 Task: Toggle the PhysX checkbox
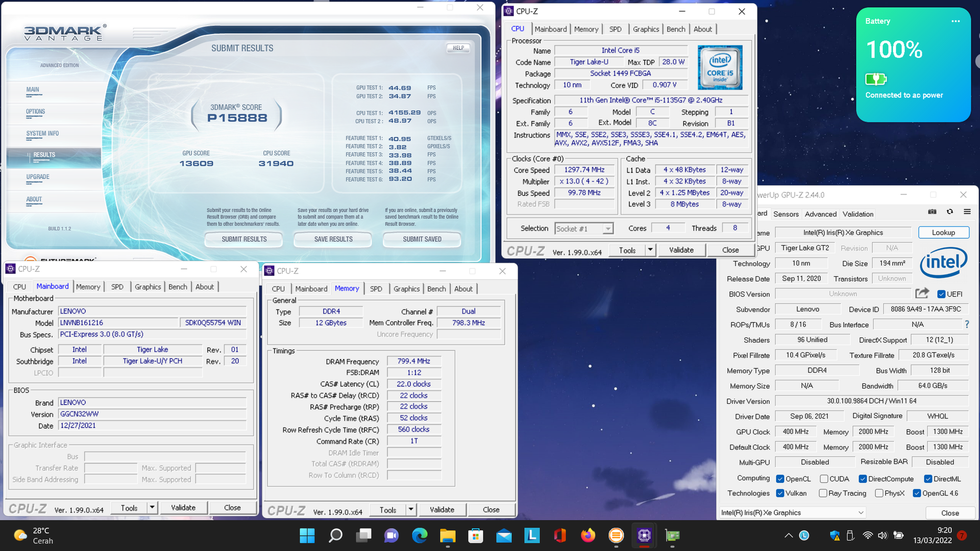(879, 493)
